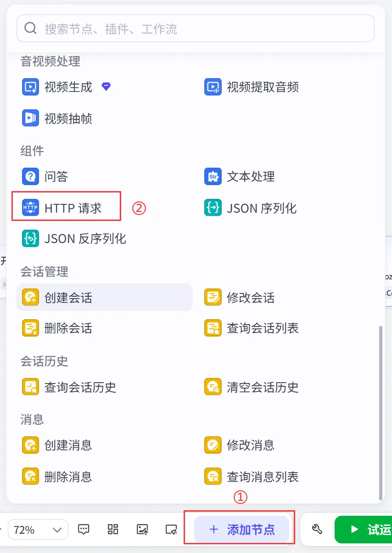Click the 添加节点 button

[241, 530]
